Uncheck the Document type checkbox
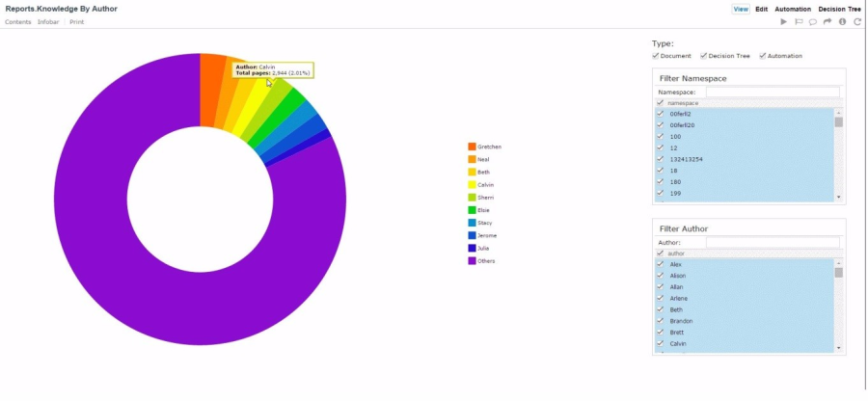This screenshot has height=401, width=868. click(x=657, y=56)
